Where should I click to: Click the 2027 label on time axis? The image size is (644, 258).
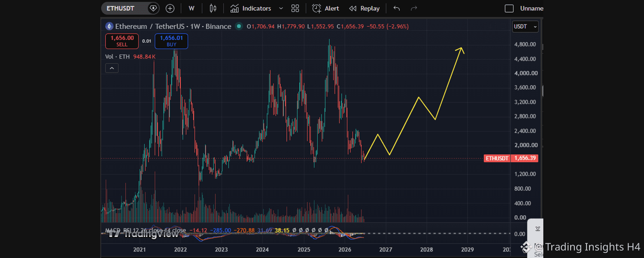tap(386, 249)
